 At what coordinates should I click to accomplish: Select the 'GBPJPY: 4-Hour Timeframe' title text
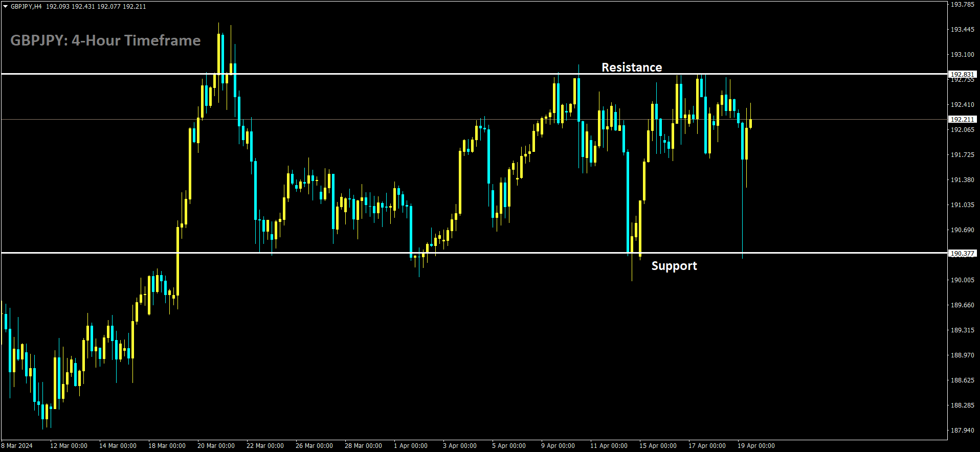[105, 40]
